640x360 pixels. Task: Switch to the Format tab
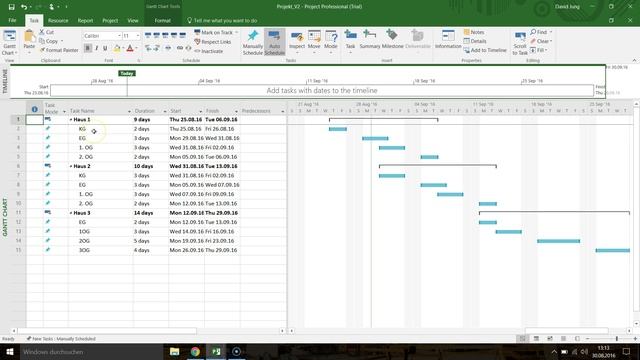(x=162, y=20)
